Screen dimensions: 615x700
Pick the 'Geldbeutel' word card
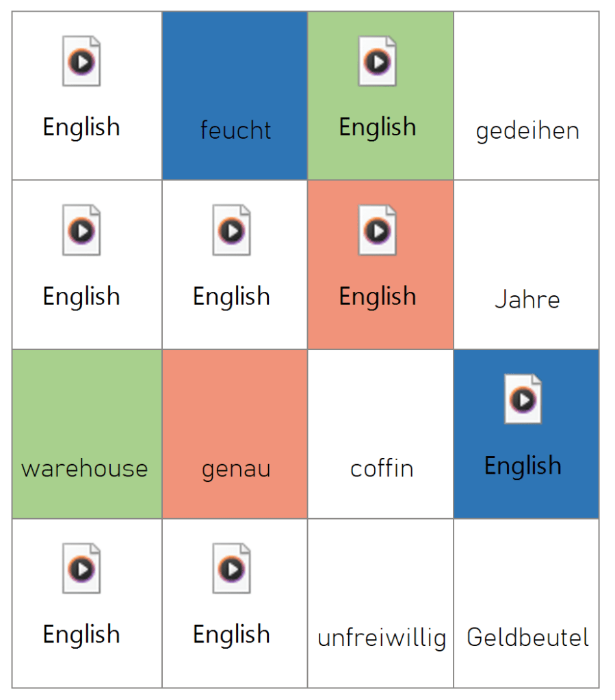coord(527,603)
